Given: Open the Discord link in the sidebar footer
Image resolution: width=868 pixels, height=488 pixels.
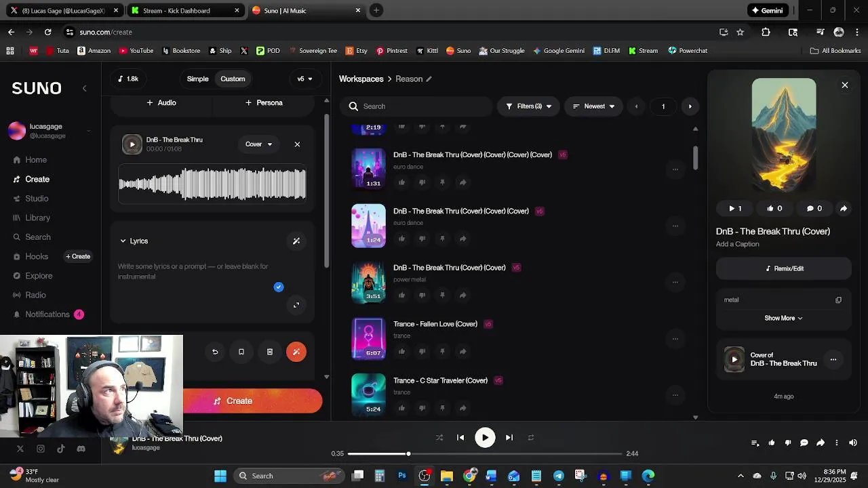Looking at the screenshot, I should (81, 449).
